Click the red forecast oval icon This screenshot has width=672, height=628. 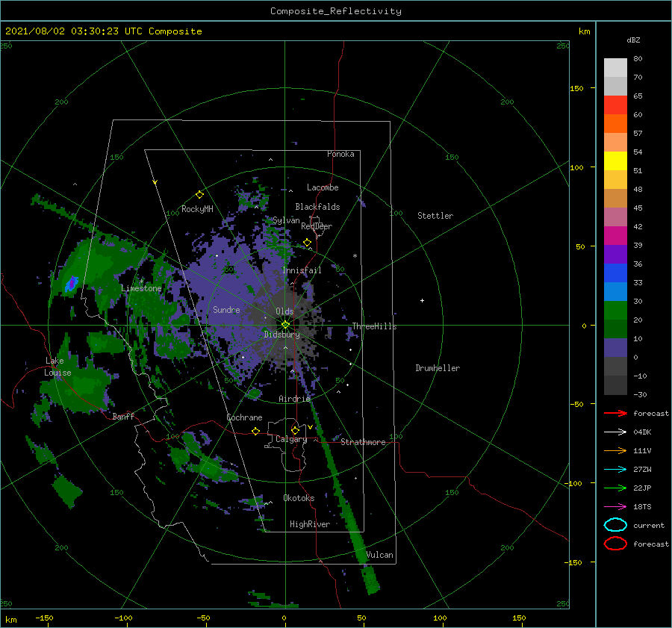615,544
